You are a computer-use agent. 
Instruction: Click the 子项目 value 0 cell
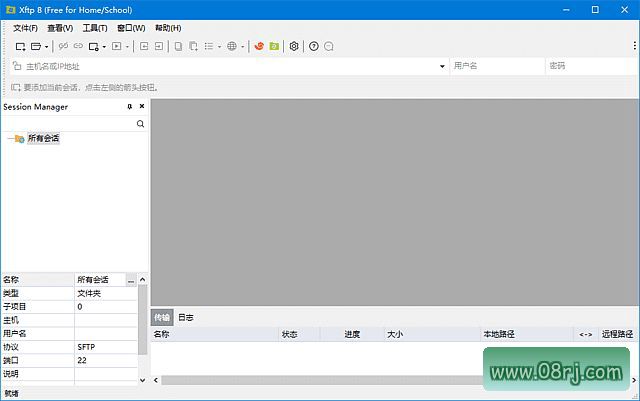coord(105,307)
